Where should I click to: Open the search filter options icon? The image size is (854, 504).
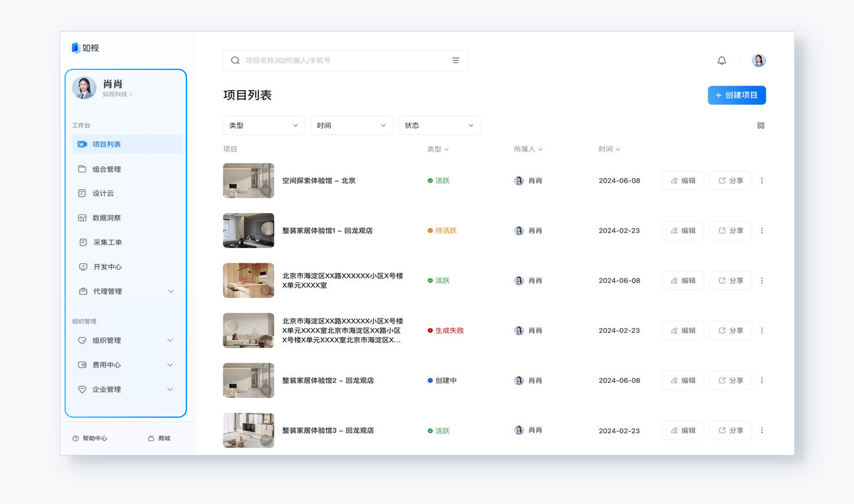coord(456,61)
